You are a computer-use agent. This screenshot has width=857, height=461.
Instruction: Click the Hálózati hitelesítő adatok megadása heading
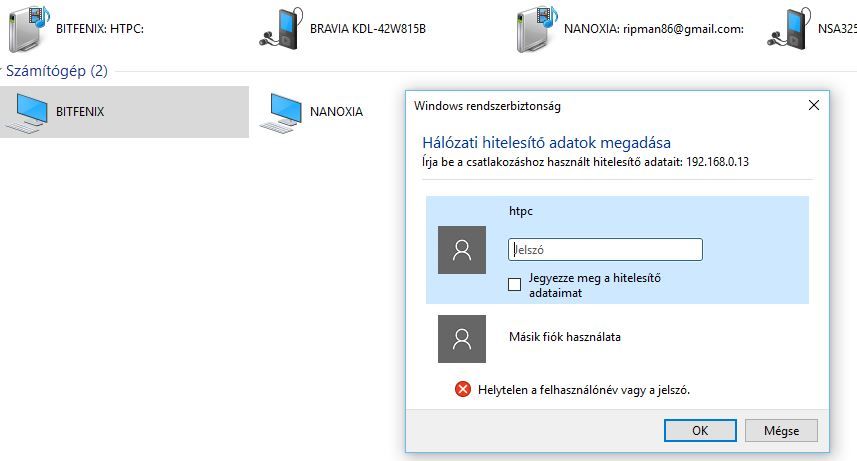pyautogui.click(x=547, y=143)
